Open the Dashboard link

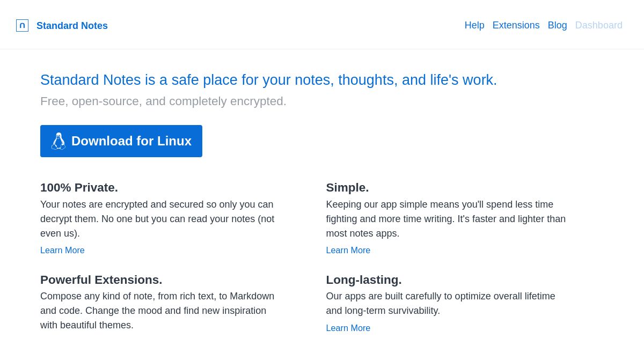tap(598, 25)
